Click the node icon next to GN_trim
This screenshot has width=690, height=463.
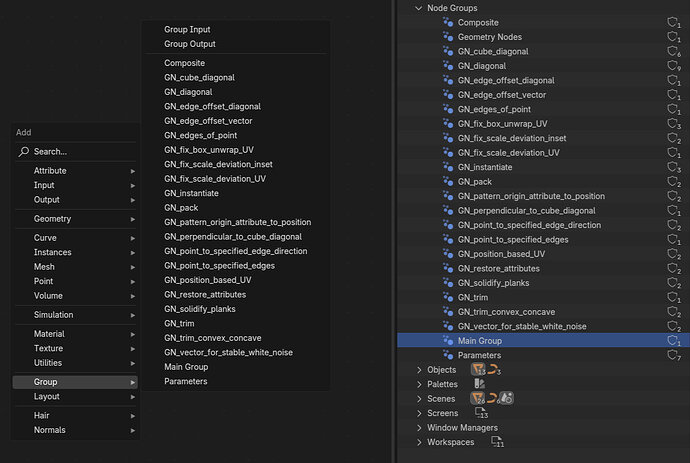pos(448,298)
